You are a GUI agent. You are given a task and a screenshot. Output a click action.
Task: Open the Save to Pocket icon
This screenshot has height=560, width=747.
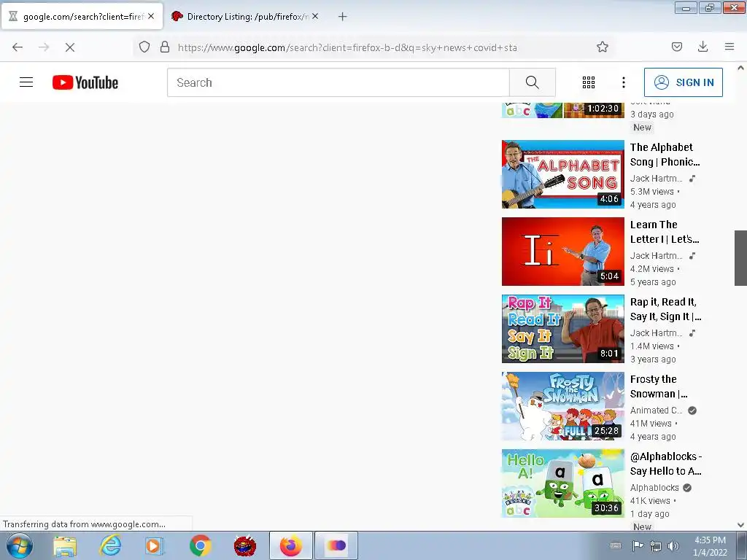coord(676,47)
